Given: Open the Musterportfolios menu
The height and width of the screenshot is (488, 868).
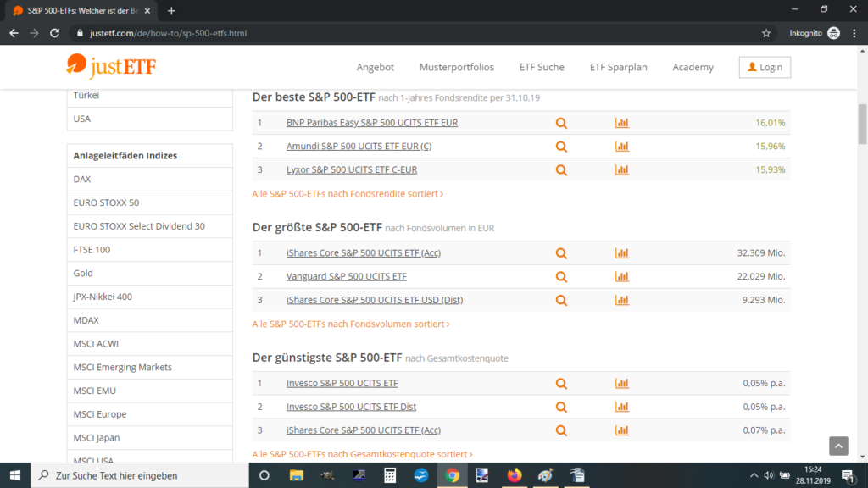Looking at the screenshot, I should point(456,67).
